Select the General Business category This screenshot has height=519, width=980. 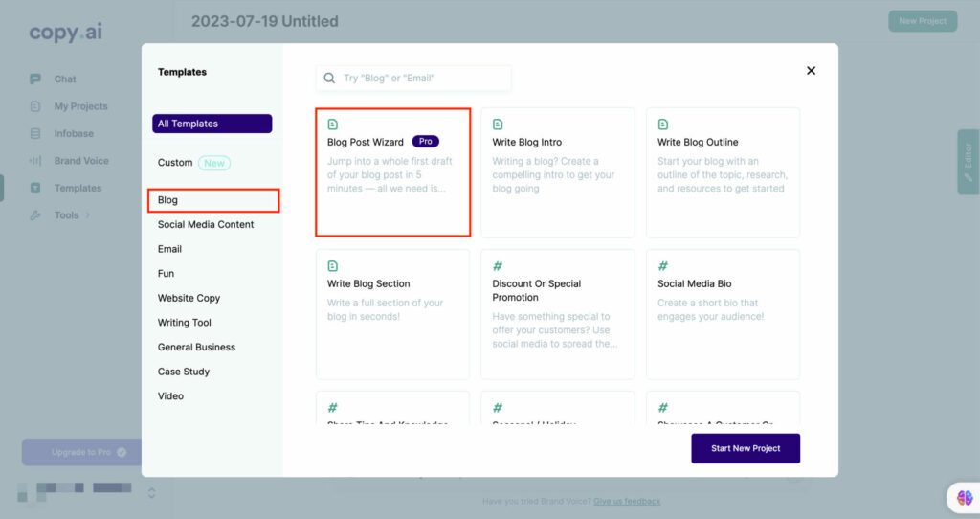click(x=196, y=347)
